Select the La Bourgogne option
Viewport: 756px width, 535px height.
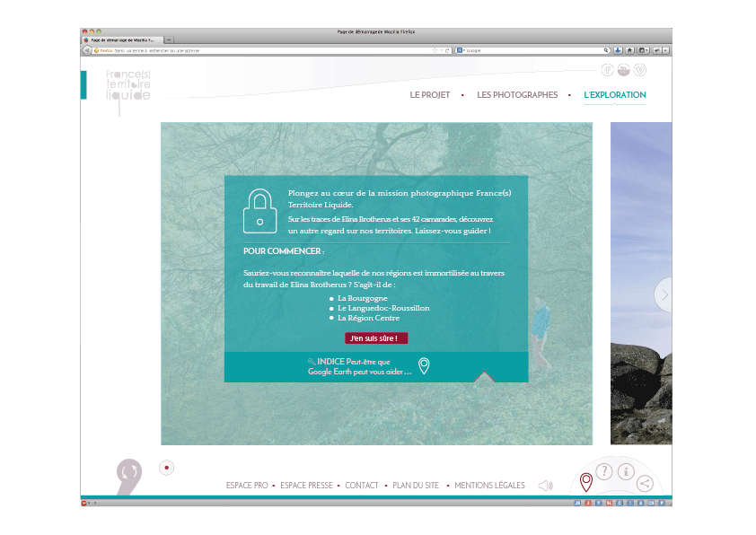pyautogui.click(x=362, y=298)
